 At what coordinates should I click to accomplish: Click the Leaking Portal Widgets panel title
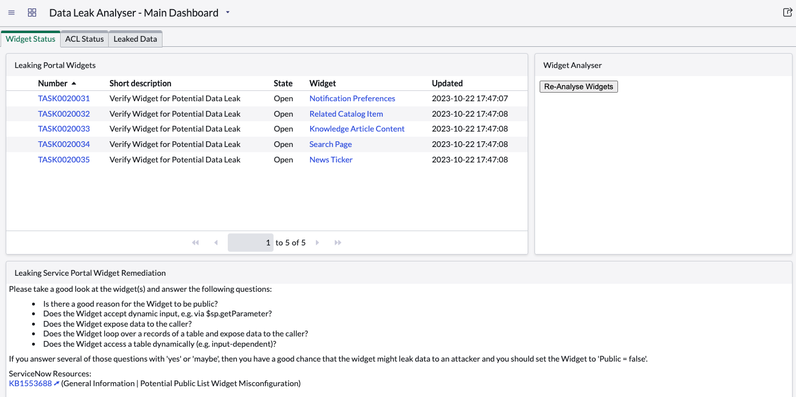[x=55, y=65]
